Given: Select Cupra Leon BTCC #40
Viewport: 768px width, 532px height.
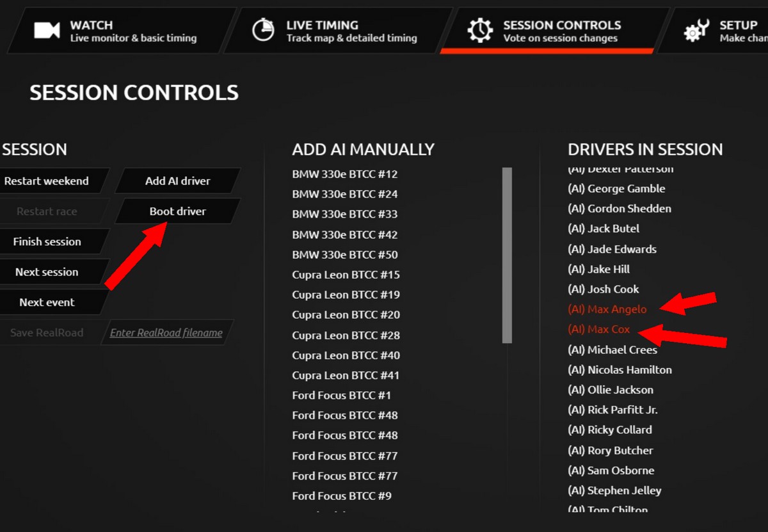Looking at the screenshot, I should point(346,355).
